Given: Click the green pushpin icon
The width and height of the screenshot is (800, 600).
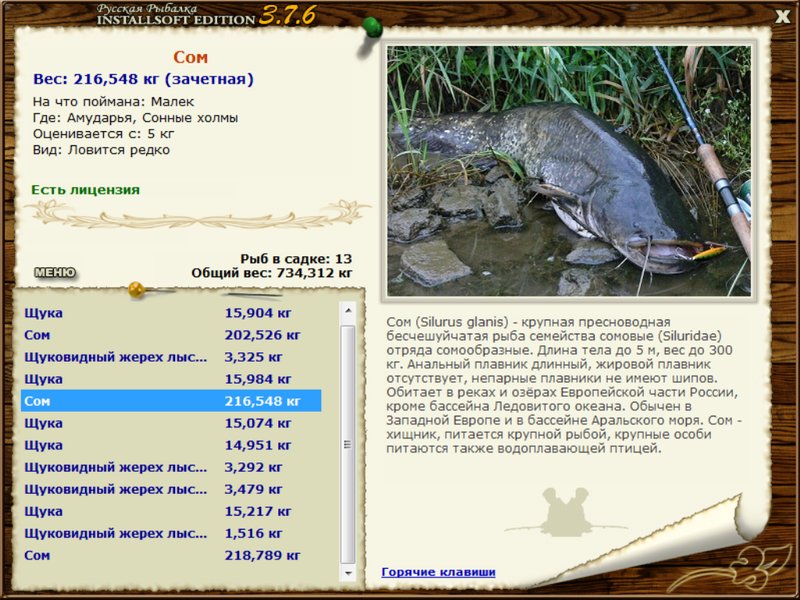Looking at the screenshot, I should 371,28.
